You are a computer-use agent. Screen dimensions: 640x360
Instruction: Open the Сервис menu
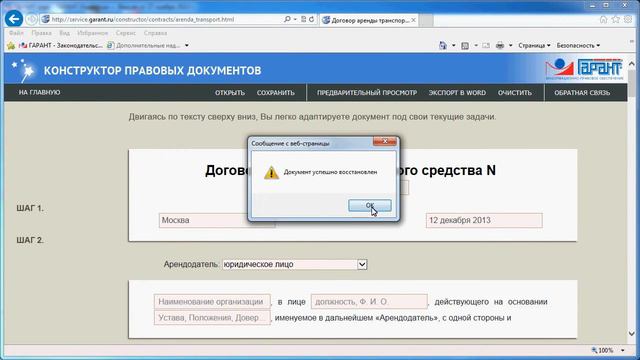(126, 33)
